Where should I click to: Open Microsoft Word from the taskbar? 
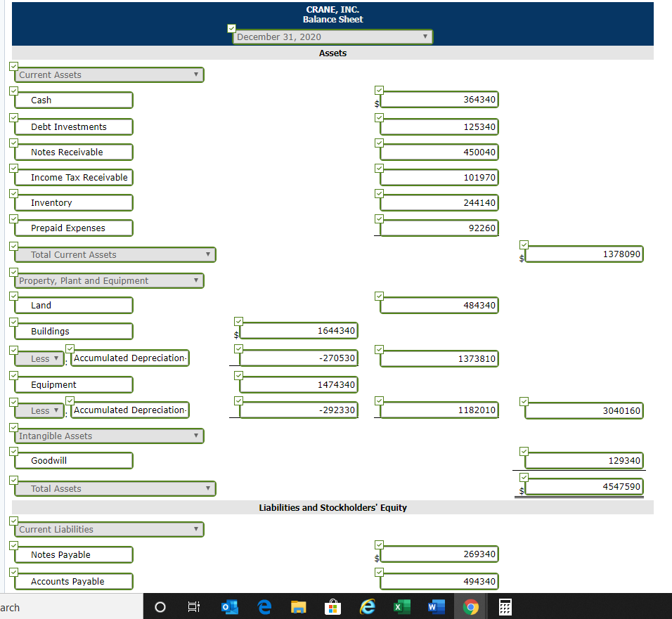pos(436,606)
